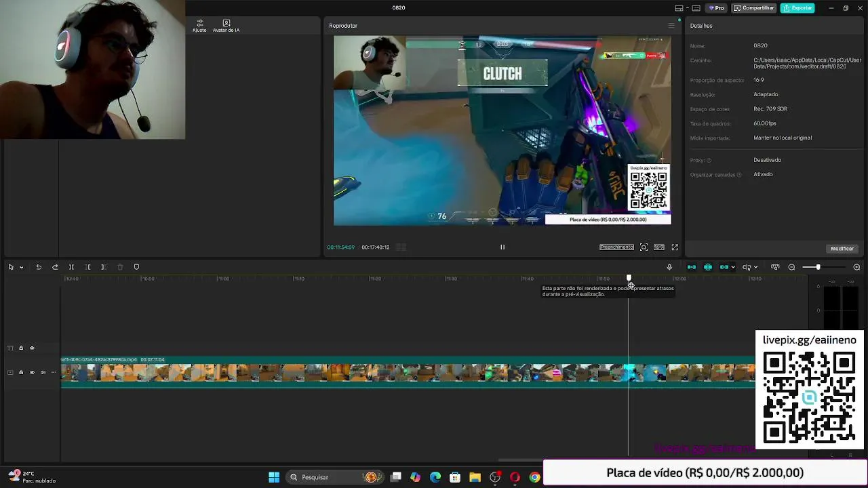Open the Ajuste panel
Image resolution: width=868 pixels, height=488 pixels.
(199, 26)
